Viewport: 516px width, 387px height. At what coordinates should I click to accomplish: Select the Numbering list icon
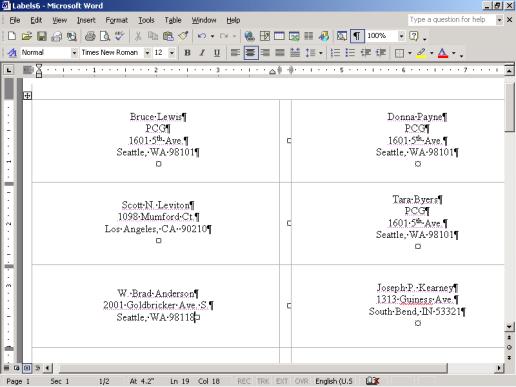click(x=335, y=53)
